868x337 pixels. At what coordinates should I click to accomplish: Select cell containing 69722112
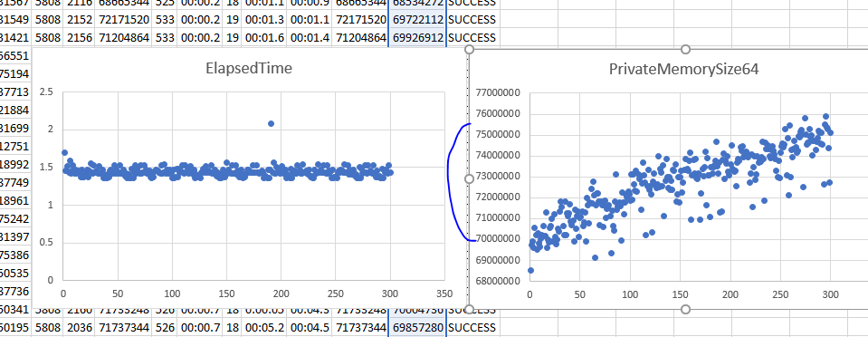click(x=417, y=20)
